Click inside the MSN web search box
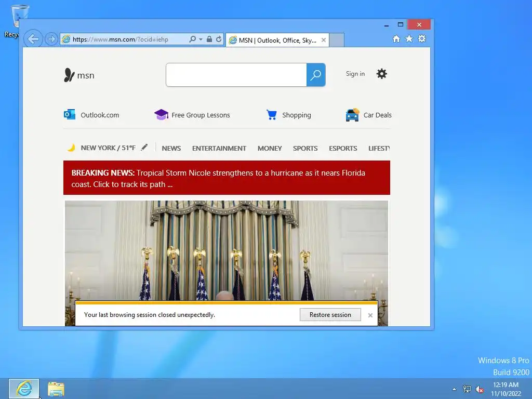532x399 pixels. click(x=236, y=75)
